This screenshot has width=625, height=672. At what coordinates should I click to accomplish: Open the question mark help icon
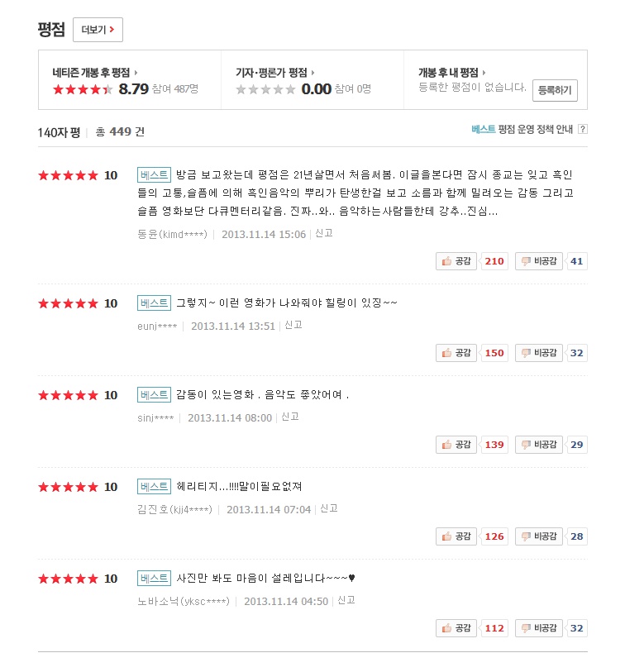point(583,129)
